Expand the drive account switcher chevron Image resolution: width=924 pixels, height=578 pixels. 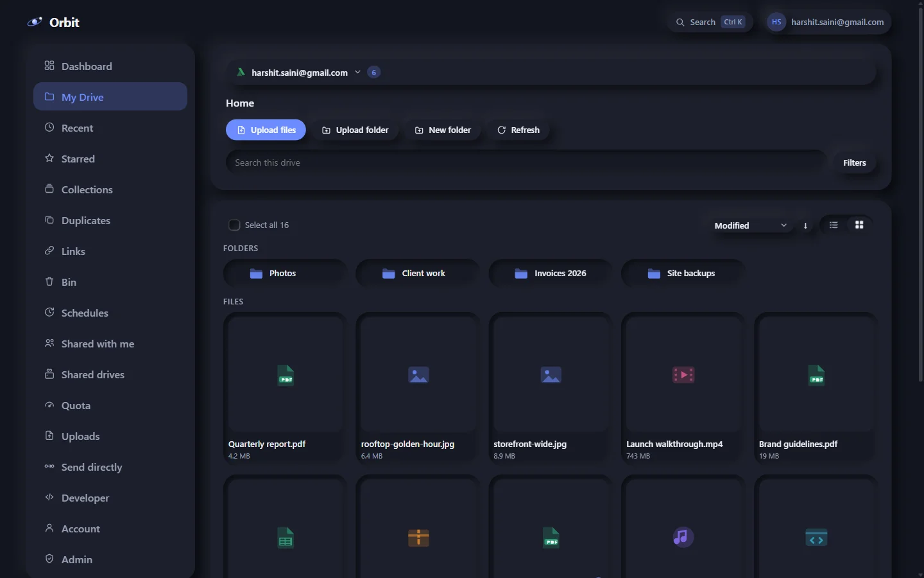click(x=357, y=73)
